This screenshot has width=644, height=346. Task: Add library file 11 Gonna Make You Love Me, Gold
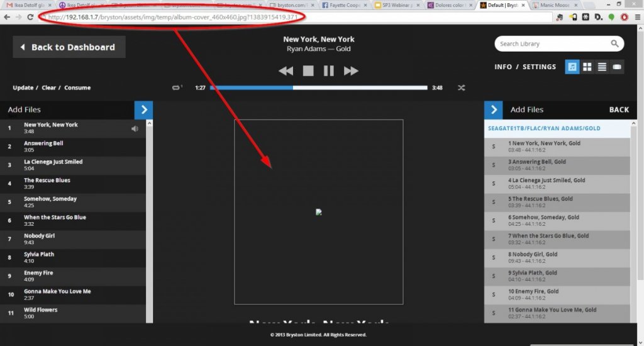point(557,313)
